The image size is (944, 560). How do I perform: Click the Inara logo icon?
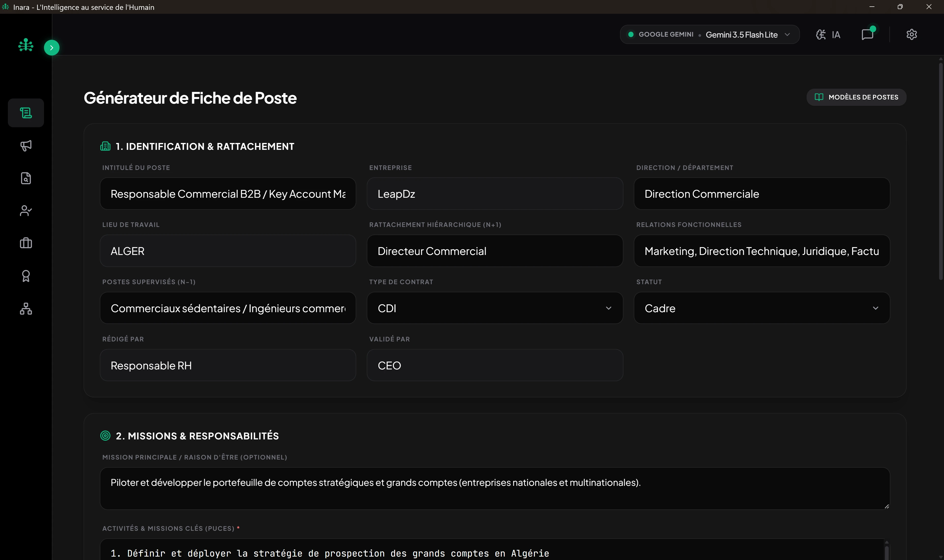pos(26,45)
